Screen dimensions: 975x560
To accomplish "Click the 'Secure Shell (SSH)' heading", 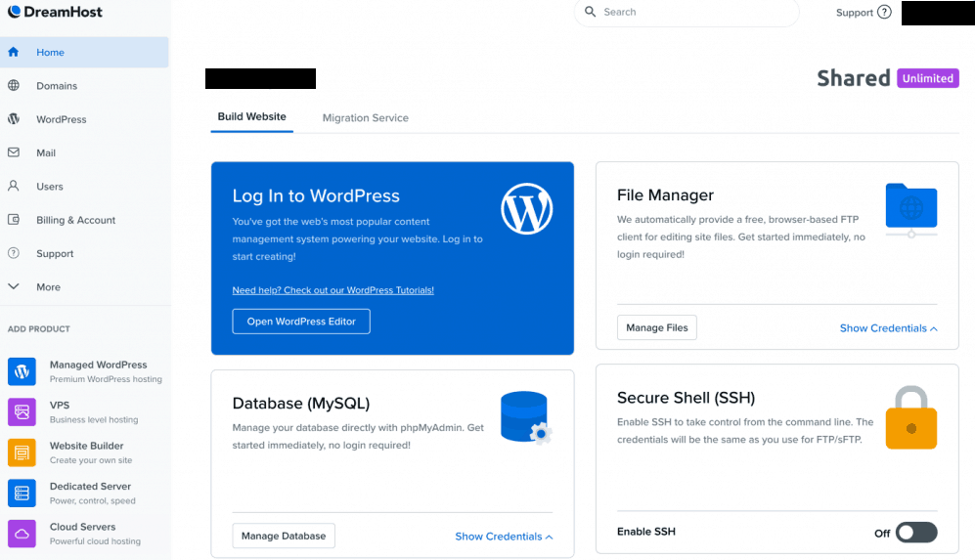I will tap(686, 398).
